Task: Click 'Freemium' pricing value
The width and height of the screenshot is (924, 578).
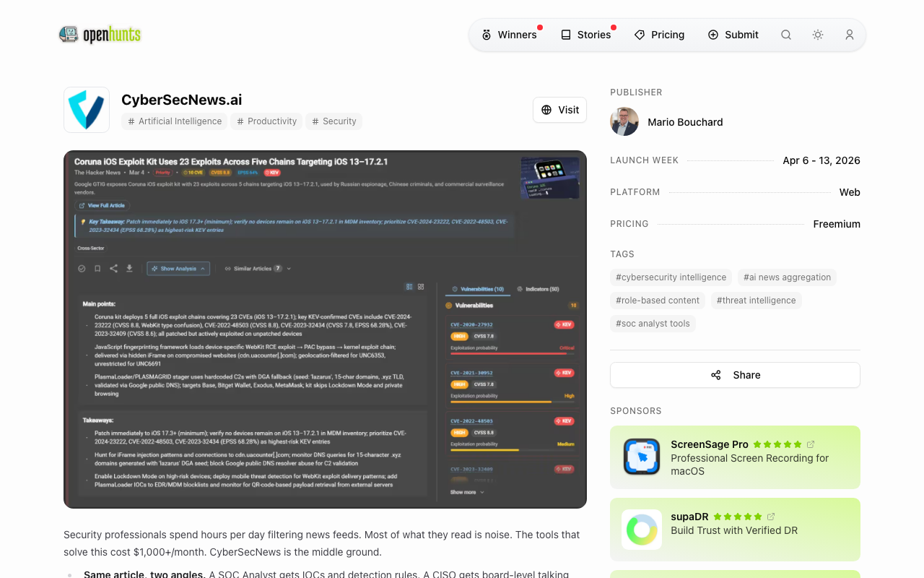Action: click(x=837, y=224)
